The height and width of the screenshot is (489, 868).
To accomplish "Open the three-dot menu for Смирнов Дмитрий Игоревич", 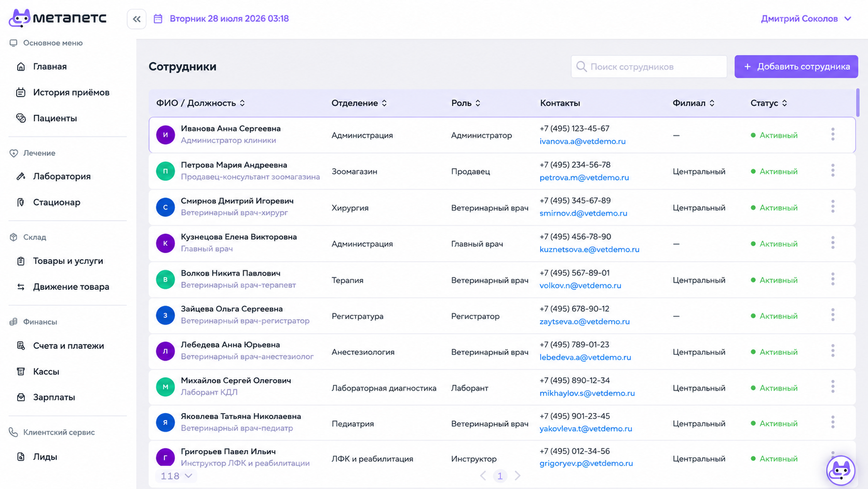I will 833,207.
